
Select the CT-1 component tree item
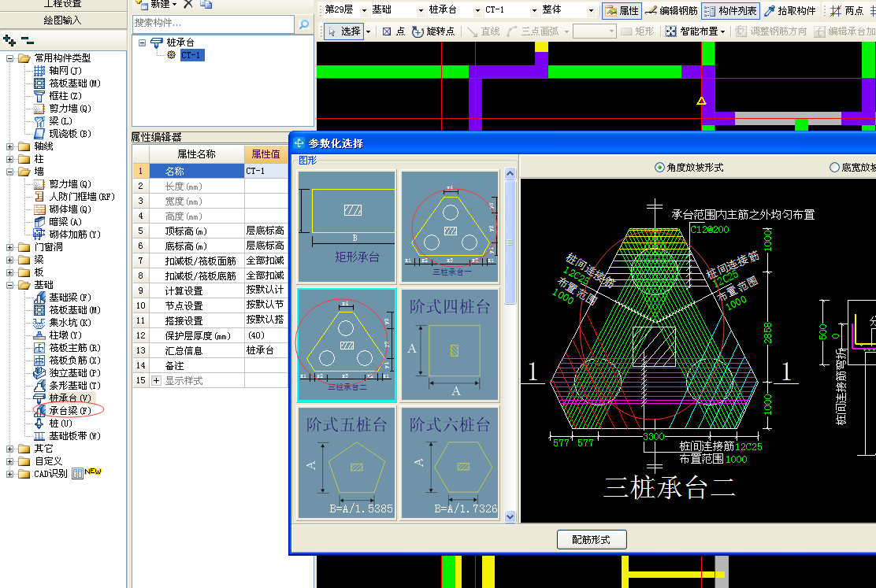coord(192,55)
